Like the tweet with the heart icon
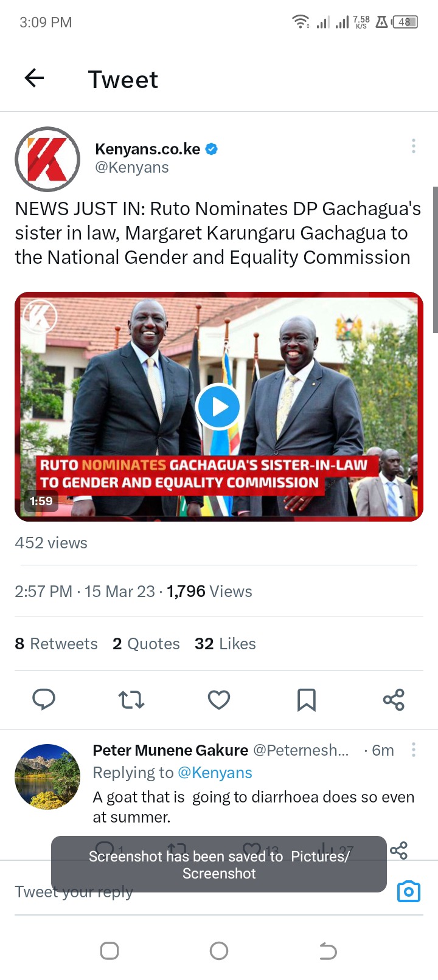 (x=219, y=700)
